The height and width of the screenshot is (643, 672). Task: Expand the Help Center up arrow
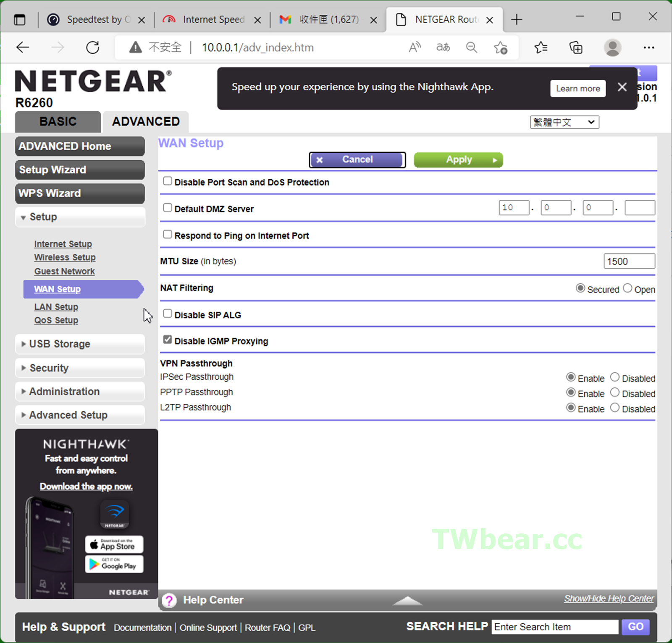coord(407,601)
